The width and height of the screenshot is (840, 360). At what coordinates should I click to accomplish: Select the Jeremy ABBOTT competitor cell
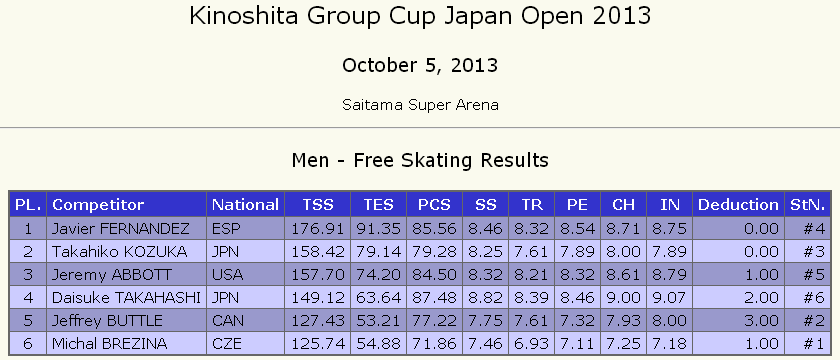[x=126, y=275]
